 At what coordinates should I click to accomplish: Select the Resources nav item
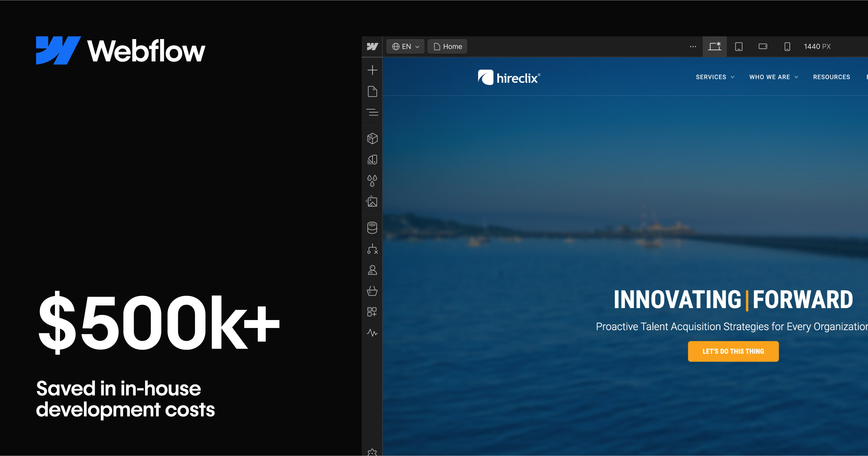point(831,77)
